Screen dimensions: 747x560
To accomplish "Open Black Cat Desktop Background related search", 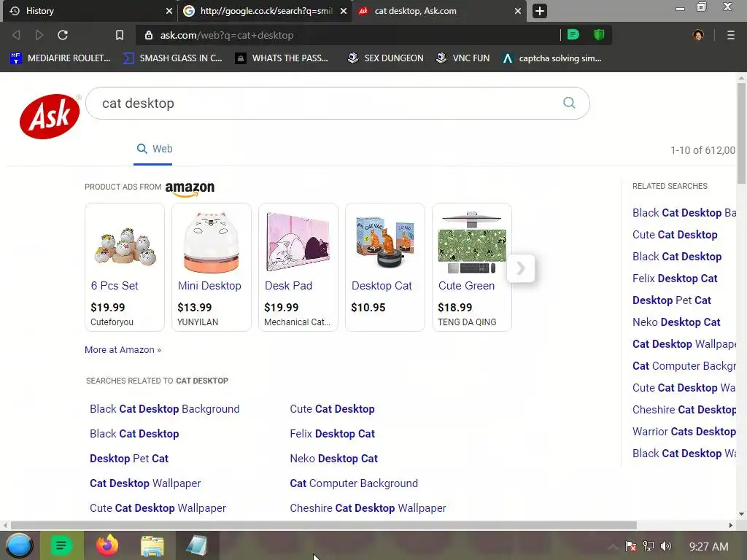I will point(165,409).
